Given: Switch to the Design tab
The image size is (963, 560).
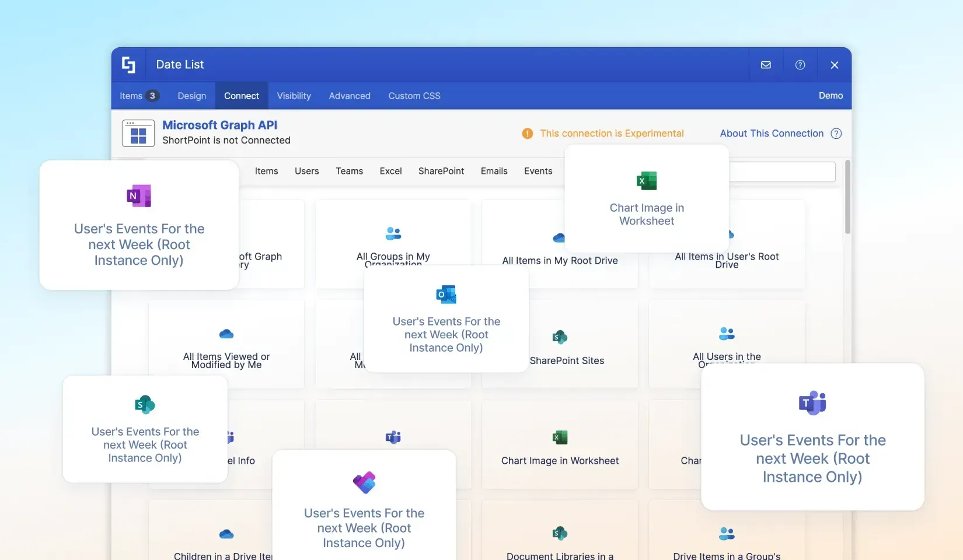Looking at the screenshot, I should (192, 96).
